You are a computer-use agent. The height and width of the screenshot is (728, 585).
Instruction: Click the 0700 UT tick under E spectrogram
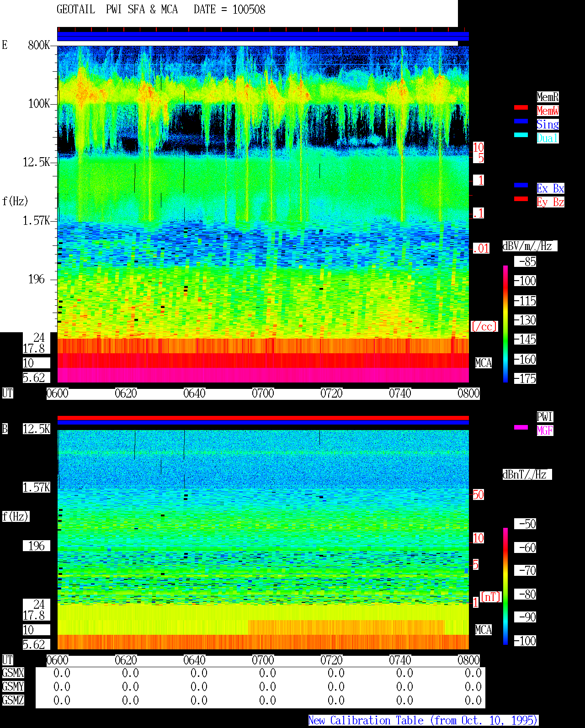click(263, 393)
